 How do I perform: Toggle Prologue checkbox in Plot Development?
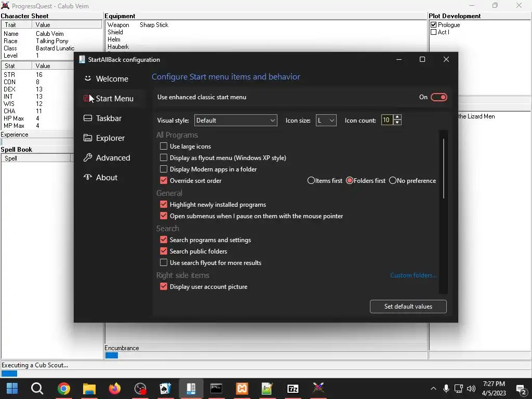point(433,25)
